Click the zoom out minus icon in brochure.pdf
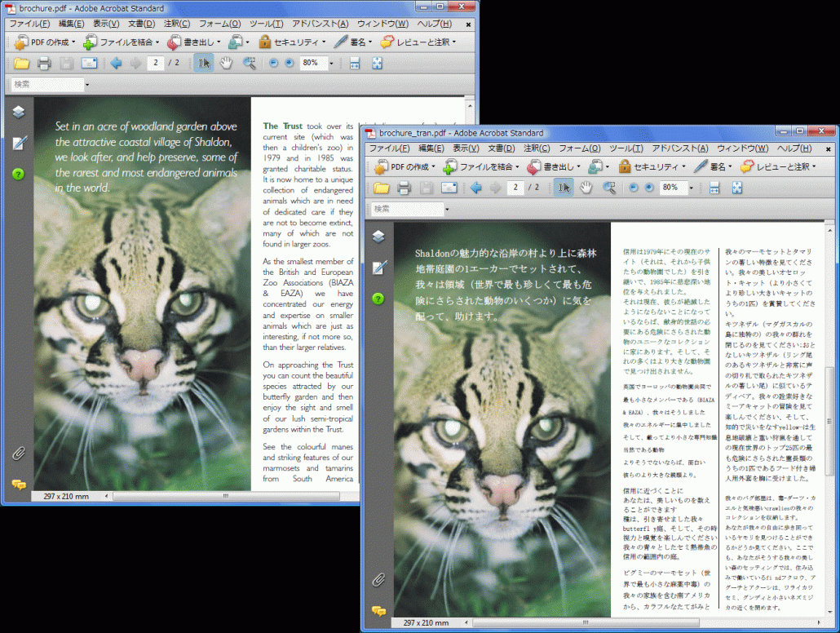Image resolution: width=840 pixels, height=633 pixels. tap(273, 64)
